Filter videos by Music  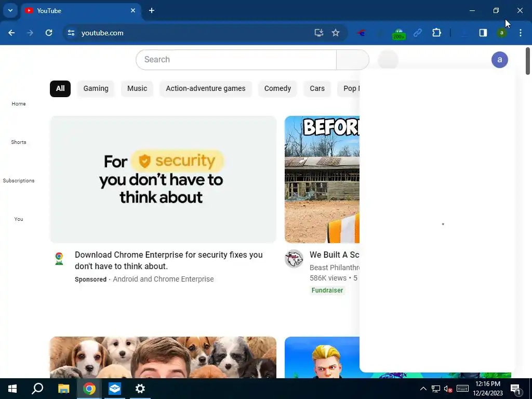(x=137, y=88)
